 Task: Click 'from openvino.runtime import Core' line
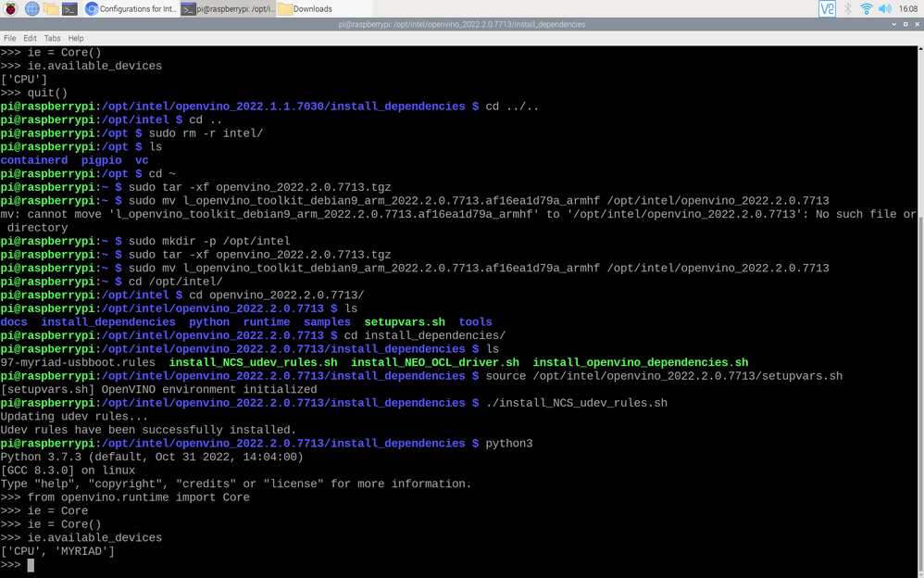(x=139, y=497)
